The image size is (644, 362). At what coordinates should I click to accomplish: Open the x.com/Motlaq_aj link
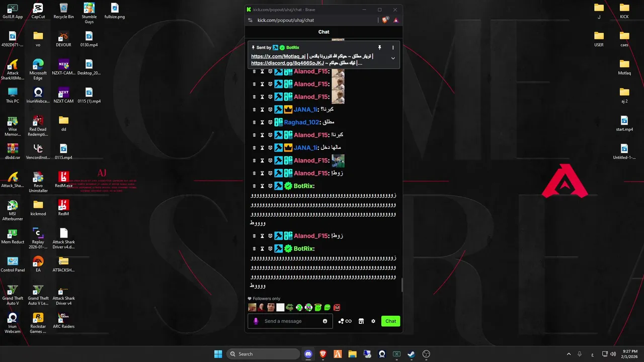(278, 56)
